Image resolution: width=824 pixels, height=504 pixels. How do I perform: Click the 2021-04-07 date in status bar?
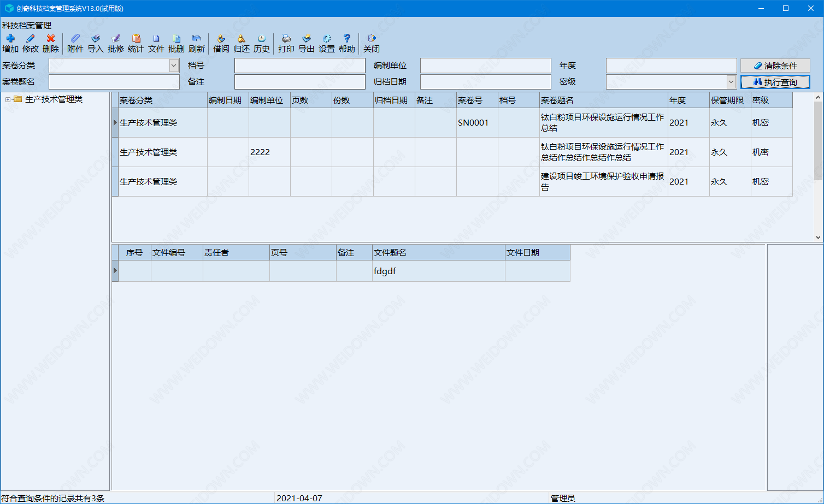click(299, 499)
